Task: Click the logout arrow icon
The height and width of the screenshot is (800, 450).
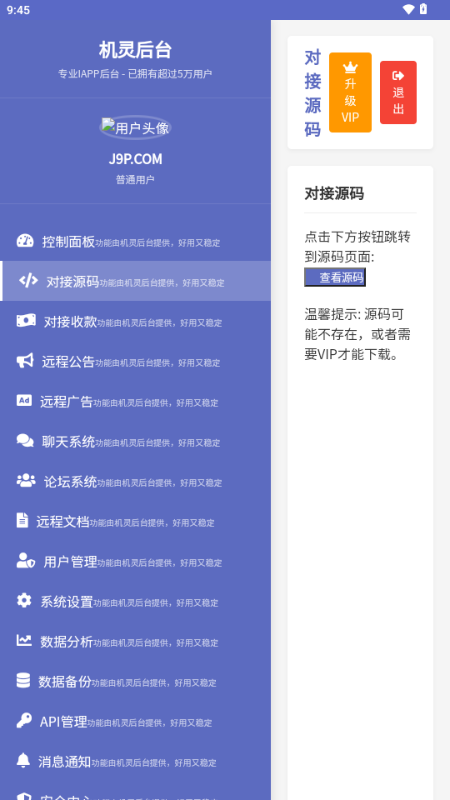Action: tap(398, 76)
